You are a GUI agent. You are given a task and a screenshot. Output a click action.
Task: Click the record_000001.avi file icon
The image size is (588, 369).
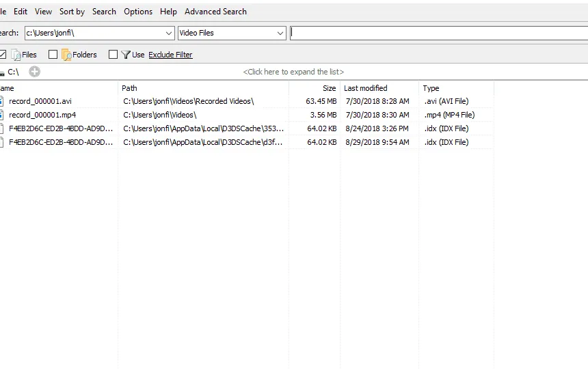(2, 101)
